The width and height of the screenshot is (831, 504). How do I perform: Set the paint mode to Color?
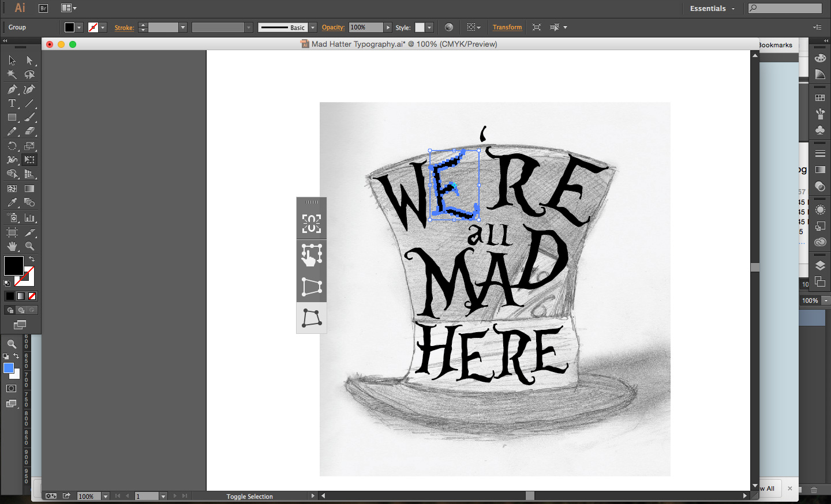pyautogui.click(x=10, y=296)
